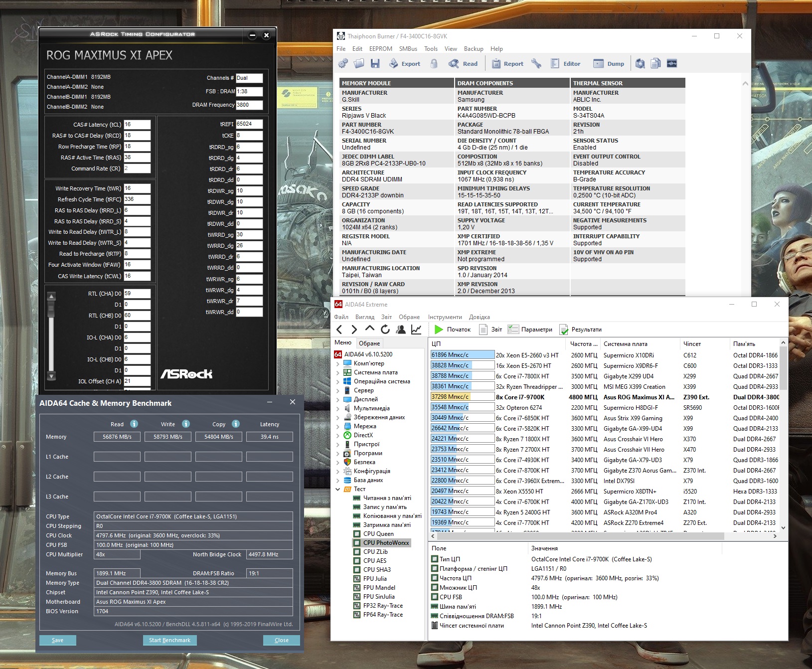Viewport: 812px width, 669px height.
Task: Click the wrench icon in Thaiphoon Burner toolbar
Action: coord(536,63)
